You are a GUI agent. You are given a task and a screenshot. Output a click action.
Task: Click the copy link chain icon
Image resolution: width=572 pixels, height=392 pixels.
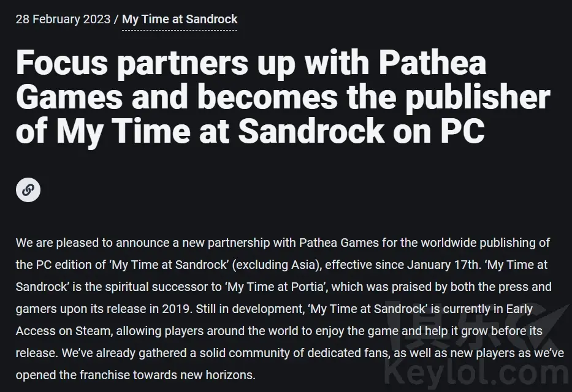coord(28,190)
